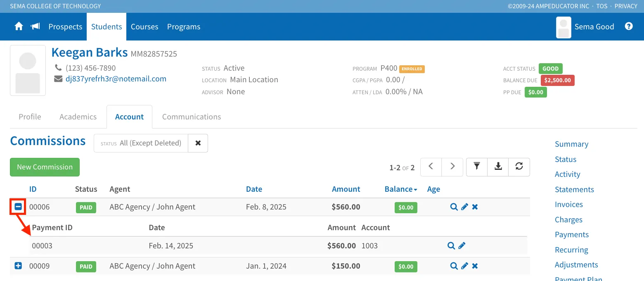Click Keegan Barks profile photo placeholder

(28, 70)
